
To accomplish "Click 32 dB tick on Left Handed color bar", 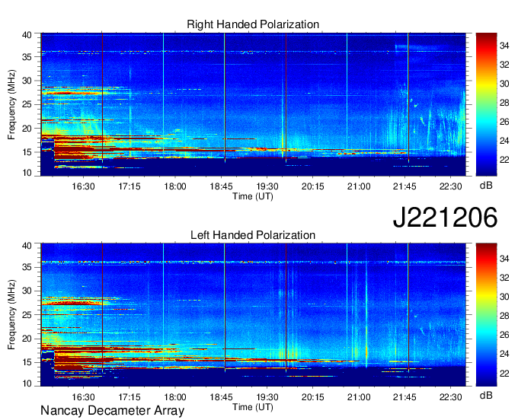I will point(504,278).
